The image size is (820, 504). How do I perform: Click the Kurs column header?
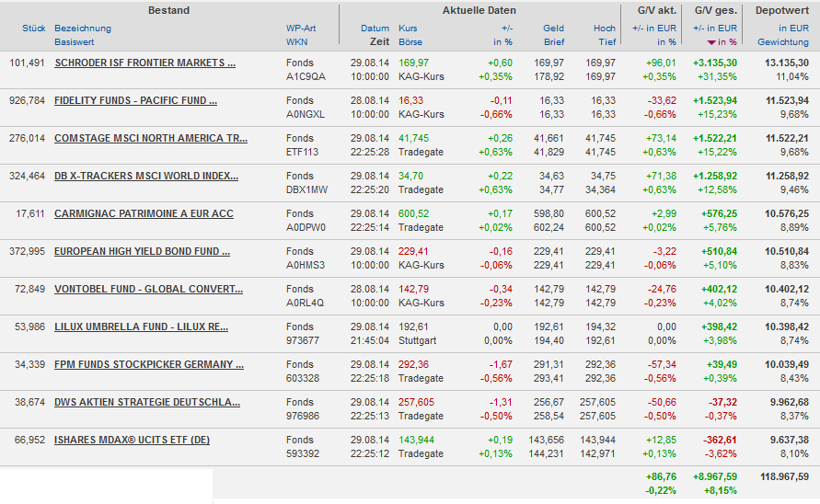[408, 29]
